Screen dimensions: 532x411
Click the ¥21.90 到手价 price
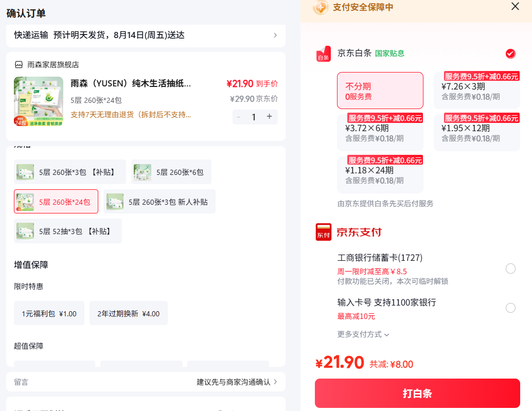252,83
